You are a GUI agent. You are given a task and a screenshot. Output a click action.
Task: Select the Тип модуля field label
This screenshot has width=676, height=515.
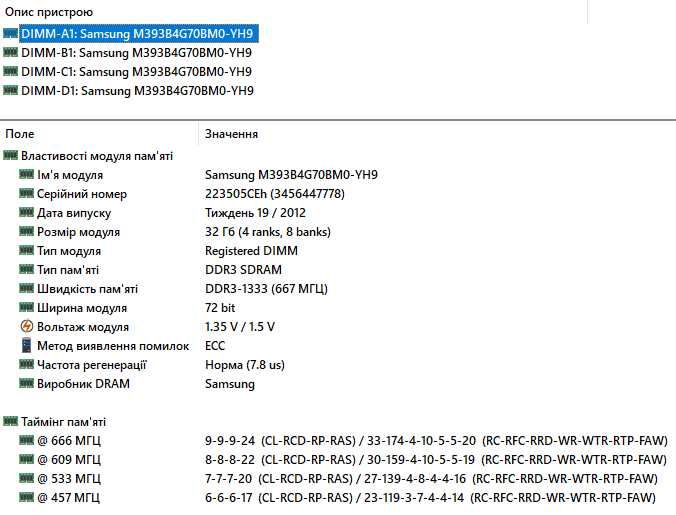(69, 251)
